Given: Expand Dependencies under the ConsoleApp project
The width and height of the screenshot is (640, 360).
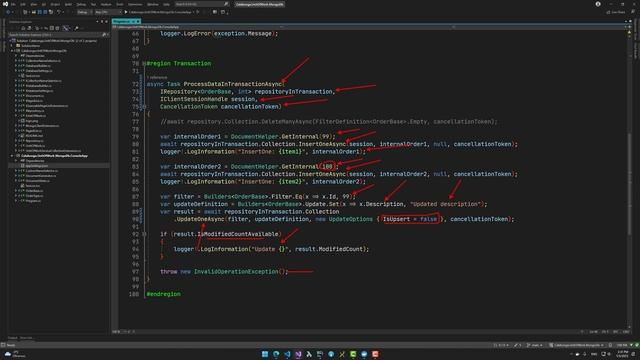Looking at the screenshot, I should tap(16, 161).
